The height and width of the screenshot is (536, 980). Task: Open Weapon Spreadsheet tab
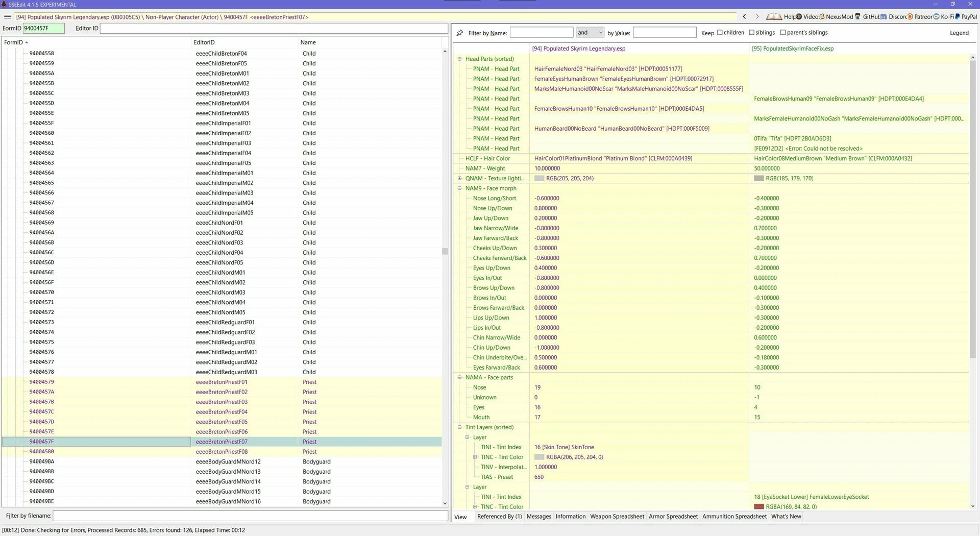click(617, 517)
